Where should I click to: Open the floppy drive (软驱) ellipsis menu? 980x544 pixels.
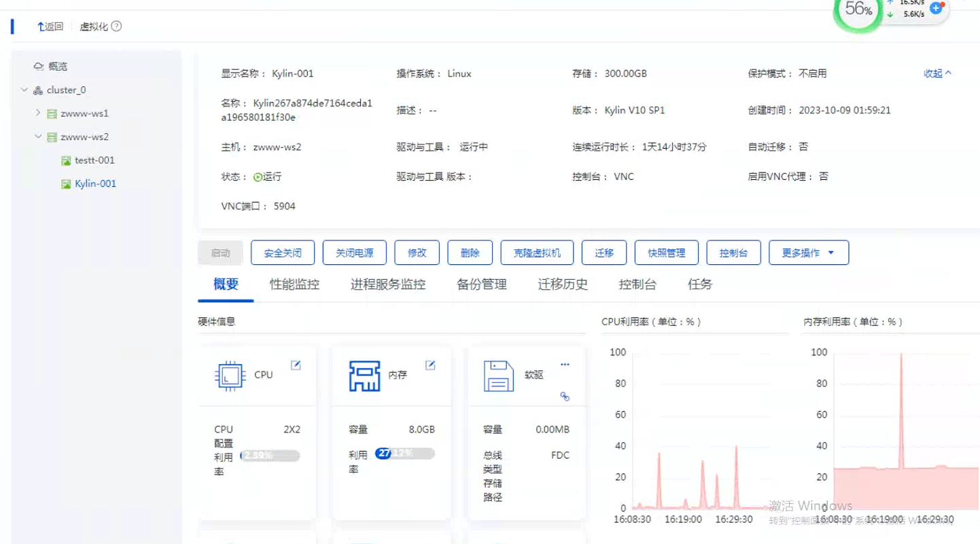click(x=565, y=365)
